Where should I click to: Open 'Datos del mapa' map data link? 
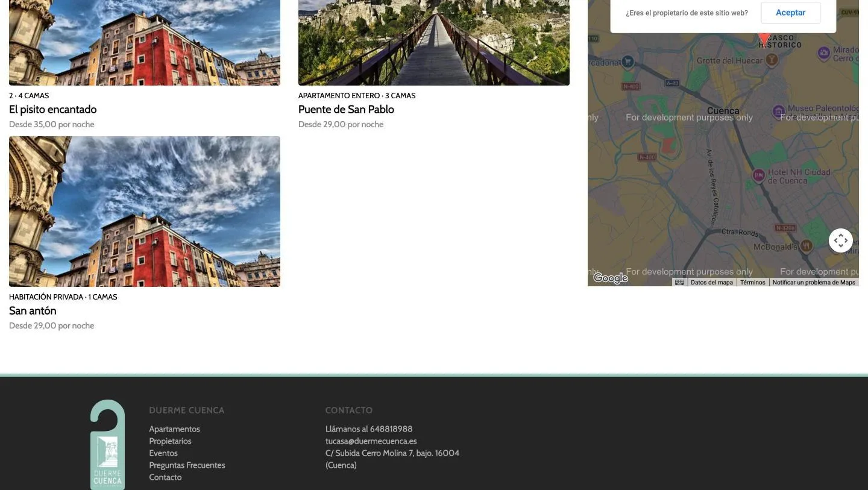click(x=712, y=282)
